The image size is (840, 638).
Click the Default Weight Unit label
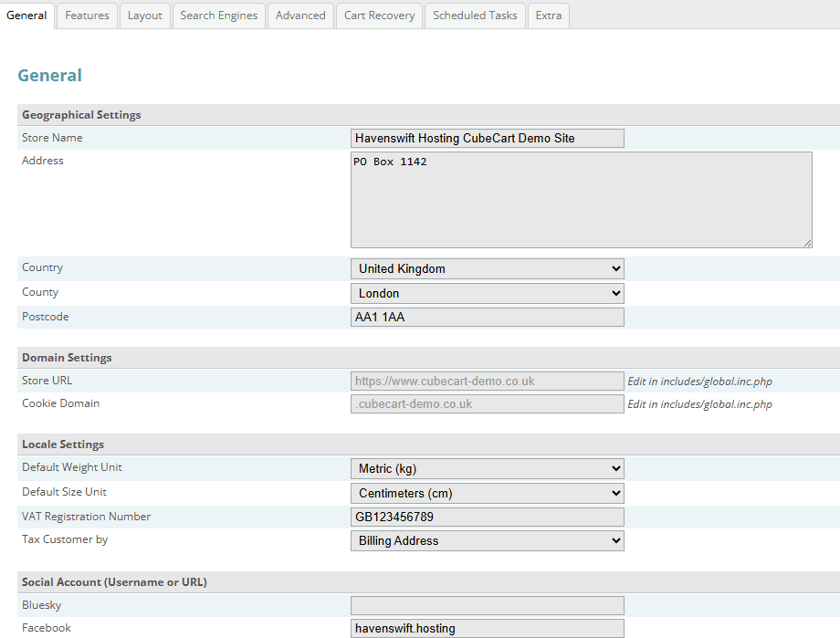coord(72,467)
